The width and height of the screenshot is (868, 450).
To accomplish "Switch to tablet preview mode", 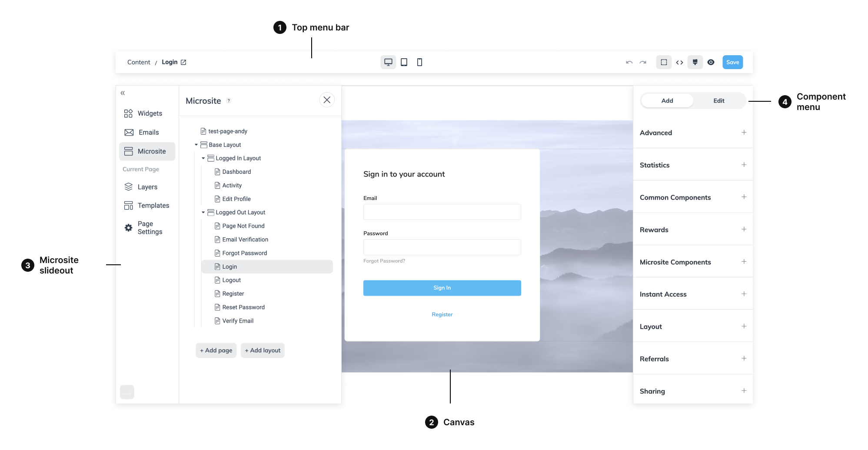I will click(404, 62).
